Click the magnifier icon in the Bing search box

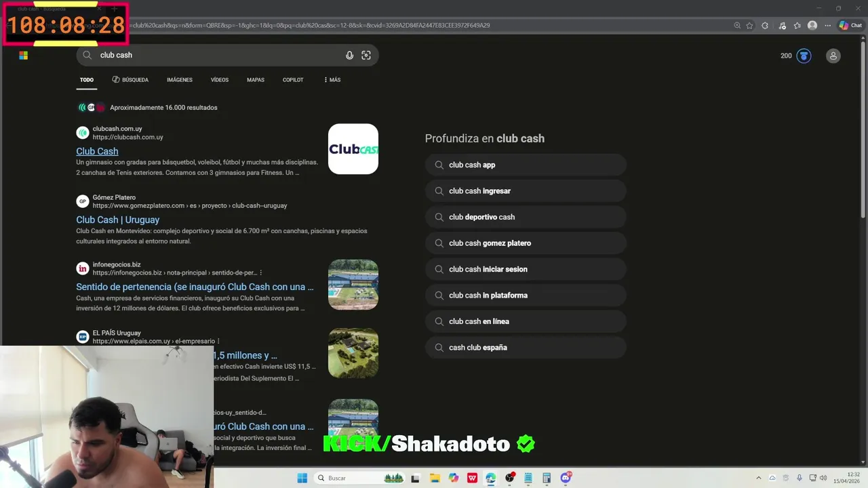click(x=87, y=55)
